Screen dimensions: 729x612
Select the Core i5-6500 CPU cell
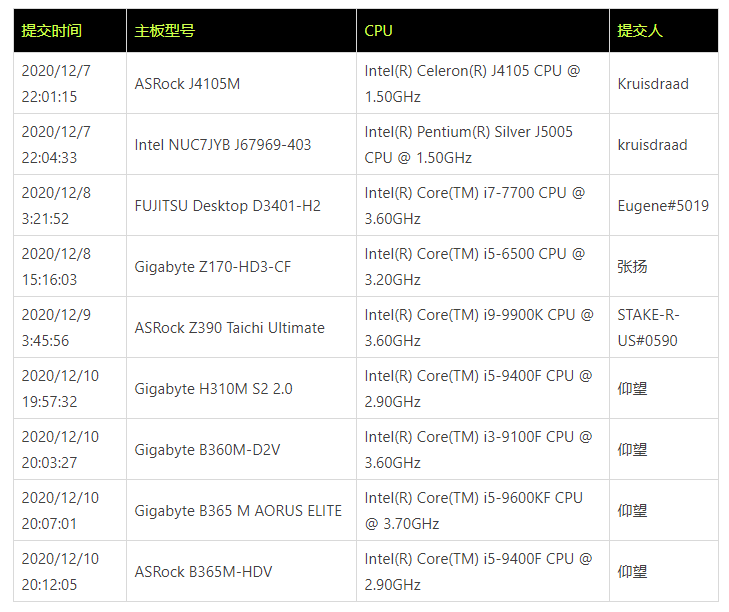(x=483, y=266)
